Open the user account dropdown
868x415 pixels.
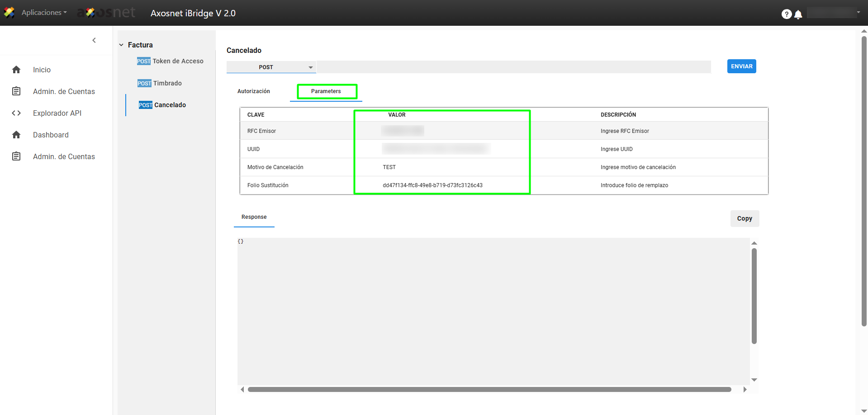[834, 13]
